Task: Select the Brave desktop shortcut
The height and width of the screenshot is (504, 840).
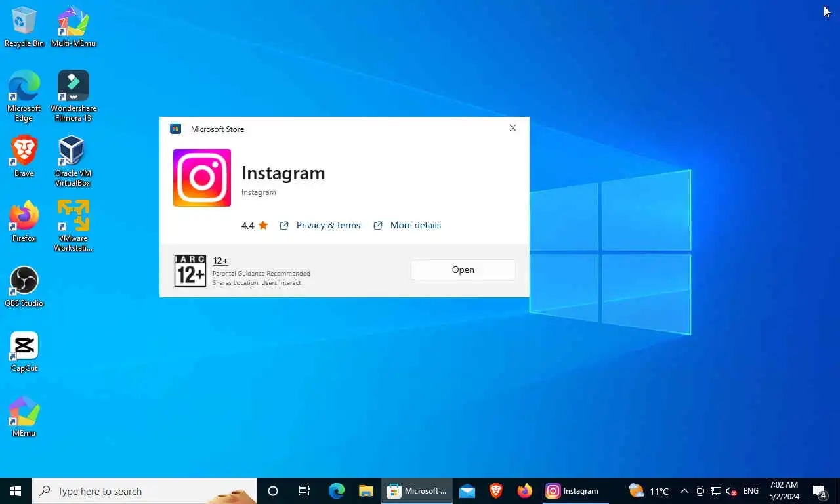Action: click(24, 156)
